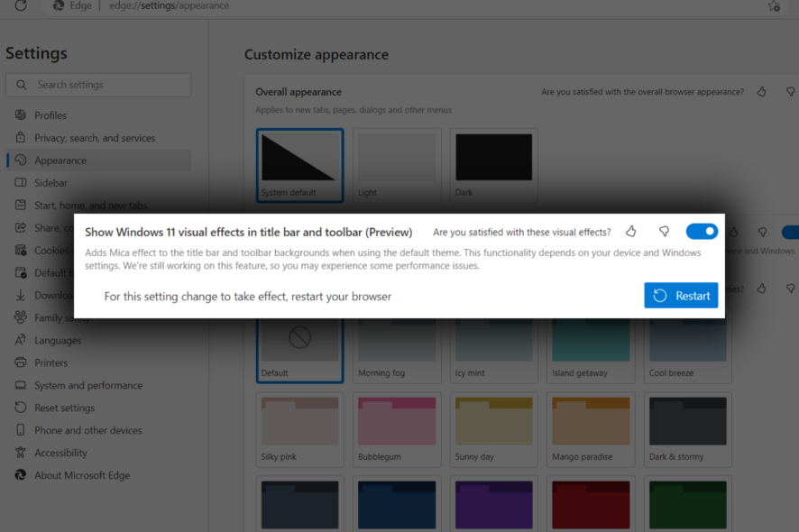Open System and performance settings

pos(88,385)
